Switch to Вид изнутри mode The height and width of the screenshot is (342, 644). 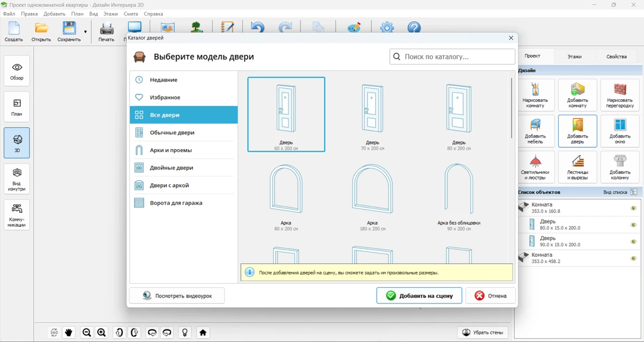tap(17, 179)
